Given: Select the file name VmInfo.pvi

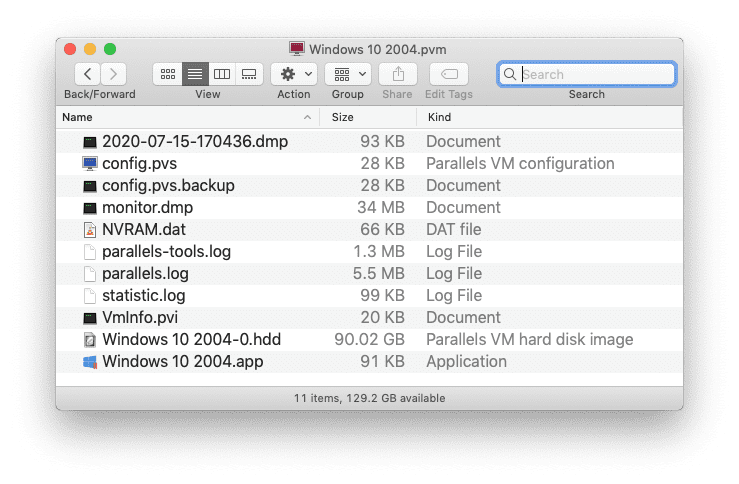Looking at the screenshot, I should 140,318.
